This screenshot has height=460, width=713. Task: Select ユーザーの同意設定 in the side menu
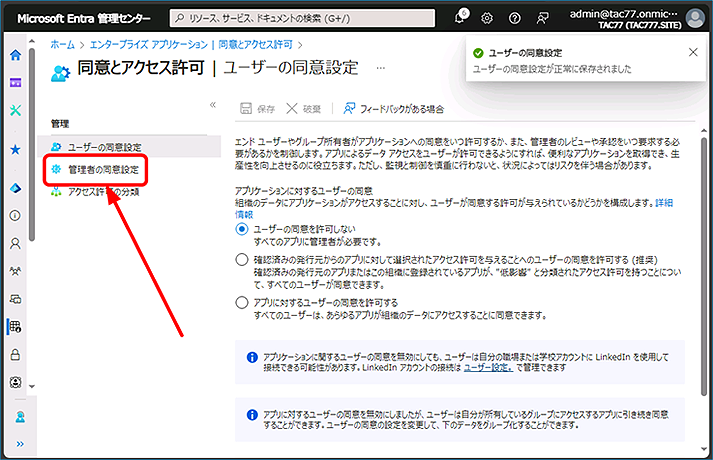tap(129, 147)
